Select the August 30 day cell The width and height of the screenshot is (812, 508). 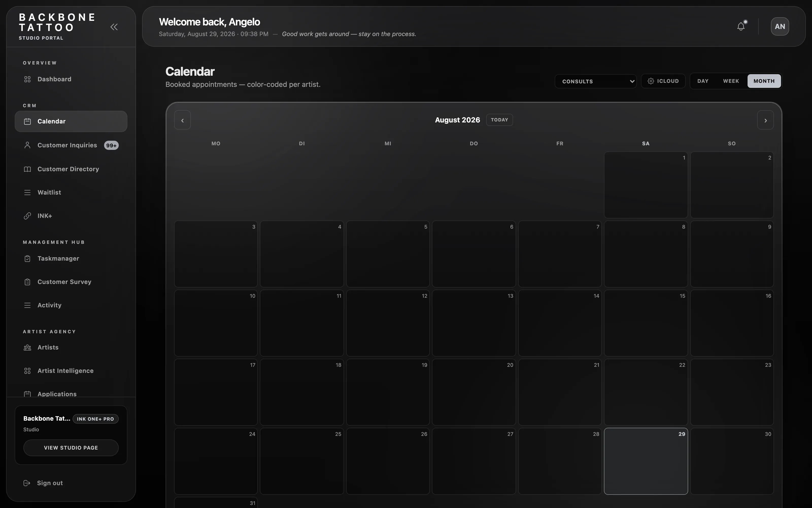tap(732, 461)
